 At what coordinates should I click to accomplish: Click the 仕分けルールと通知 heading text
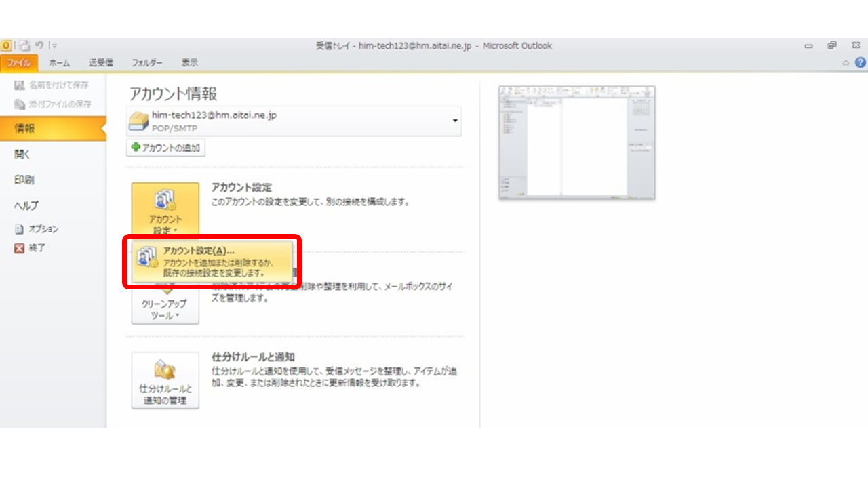[x=253, y=357]
